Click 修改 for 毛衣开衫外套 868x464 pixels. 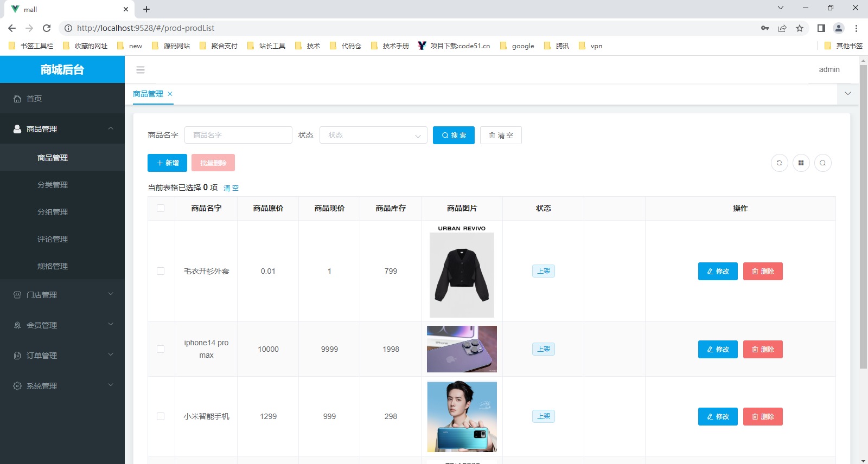[x=718, y=271]
